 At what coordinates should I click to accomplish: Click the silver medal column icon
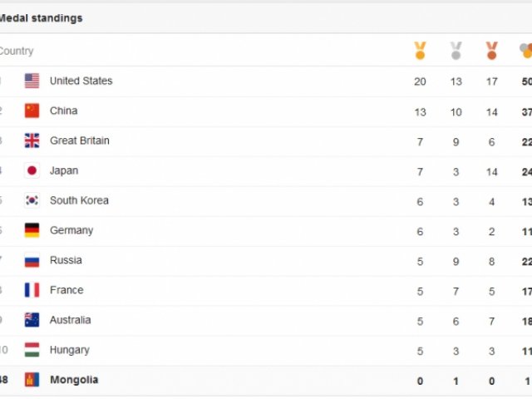coord(456,51)
